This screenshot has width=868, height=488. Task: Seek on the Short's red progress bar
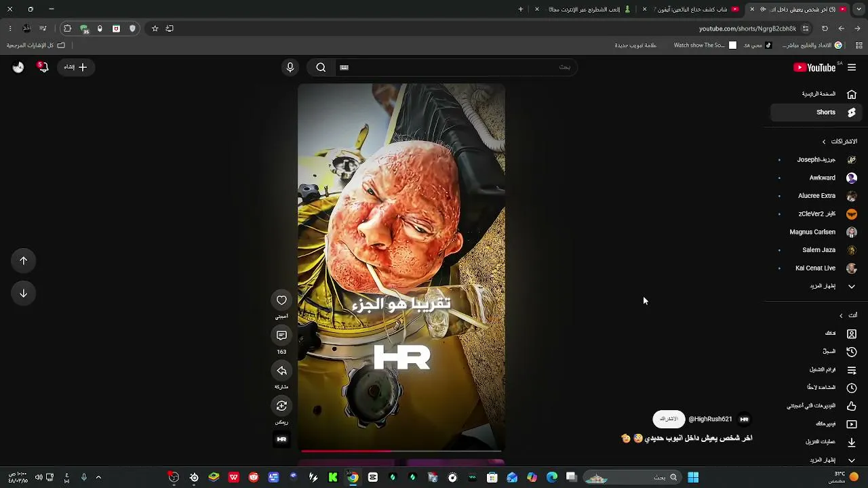point(401,451)
